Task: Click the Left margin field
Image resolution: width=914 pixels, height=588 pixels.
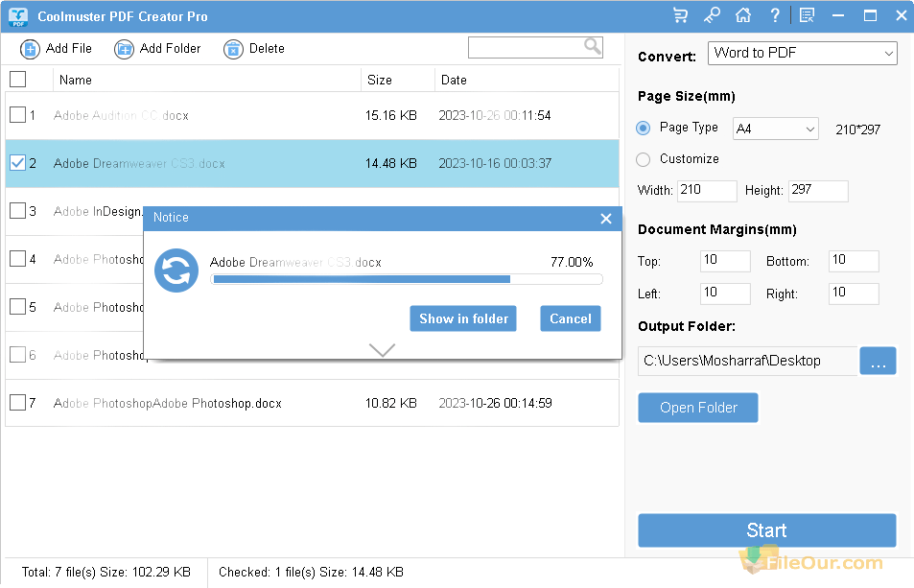Action: point(725,294)
